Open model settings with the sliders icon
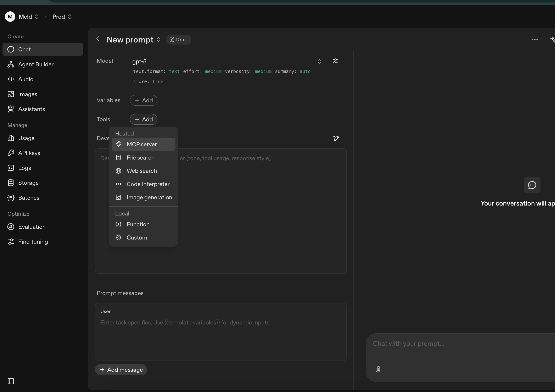Screen dimensions: 555x392 [x=335, y=61]
